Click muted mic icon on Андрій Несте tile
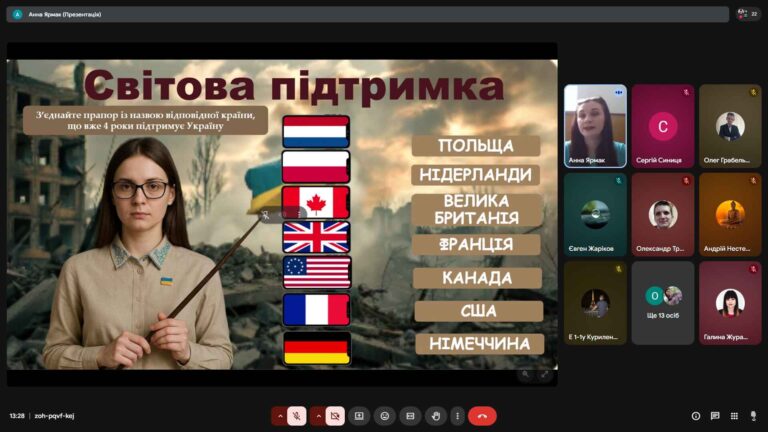The image size is (768, 432). 754,181
